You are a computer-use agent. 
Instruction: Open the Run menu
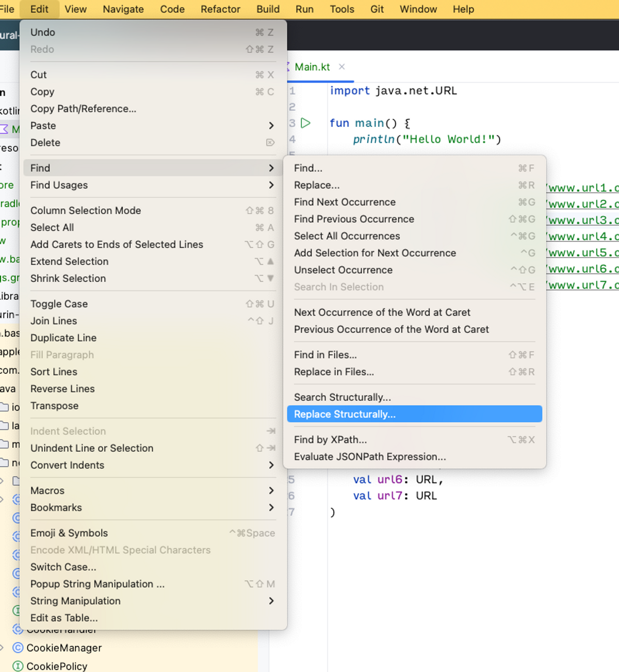pos(304,9)
